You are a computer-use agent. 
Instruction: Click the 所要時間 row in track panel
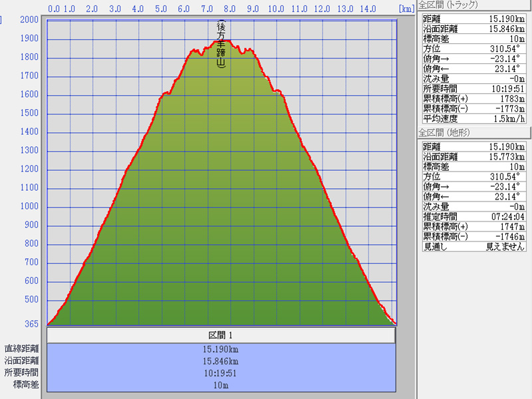[475, 88]
